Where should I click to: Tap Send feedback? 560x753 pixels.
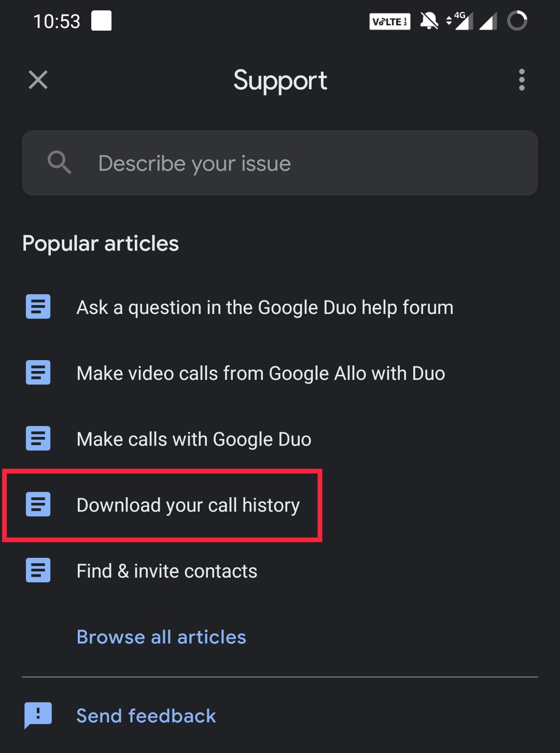pos(146,715)
